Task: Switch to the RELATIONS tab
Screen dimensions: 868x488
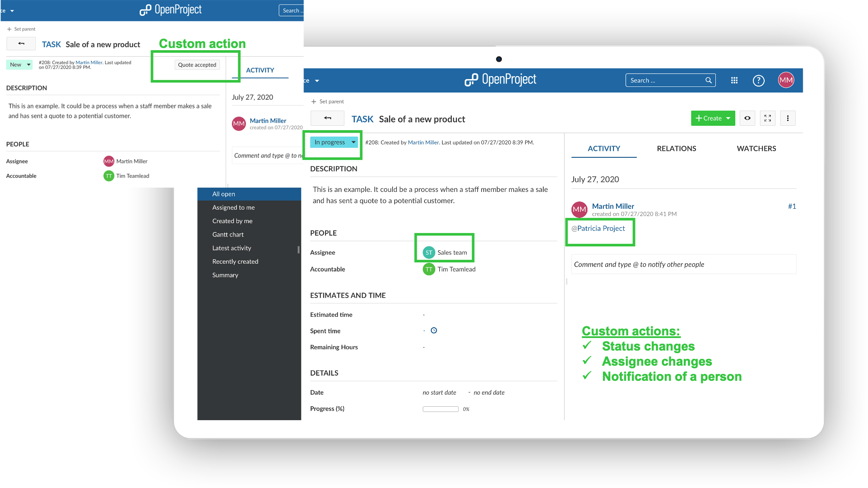Action: (x=676, y=149)
